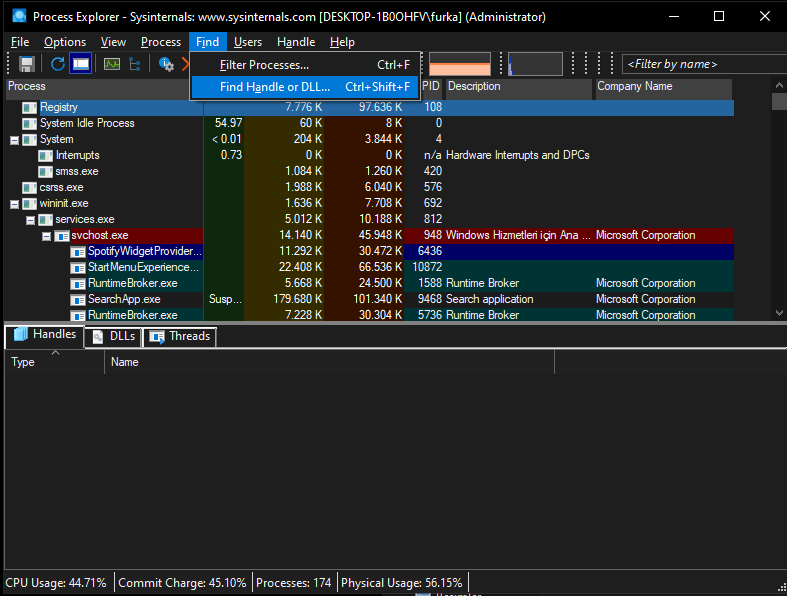Image resolution: width=787 pixels, height=596 pixels.
Task: Click the System Idle Process row icon
Action: [30, 124]
